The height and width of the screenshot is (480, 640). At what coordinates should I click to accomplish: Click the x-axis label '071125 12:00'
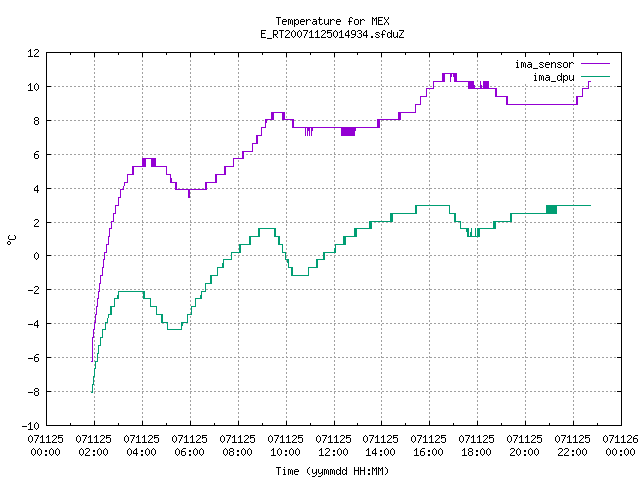coord(333,446)
